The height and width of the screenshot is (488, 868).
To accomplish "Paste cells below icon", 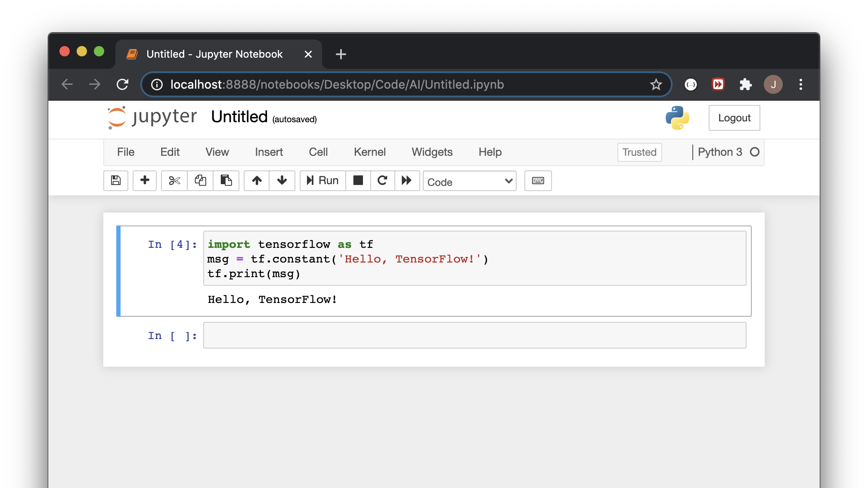I will coord(226,180).
